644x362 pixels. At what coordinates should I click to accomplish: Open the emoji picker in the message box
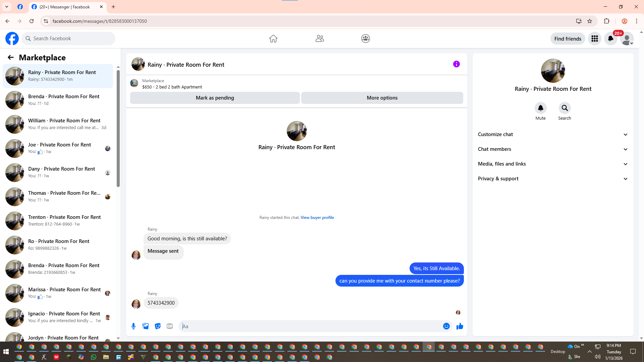coord(446,326)
